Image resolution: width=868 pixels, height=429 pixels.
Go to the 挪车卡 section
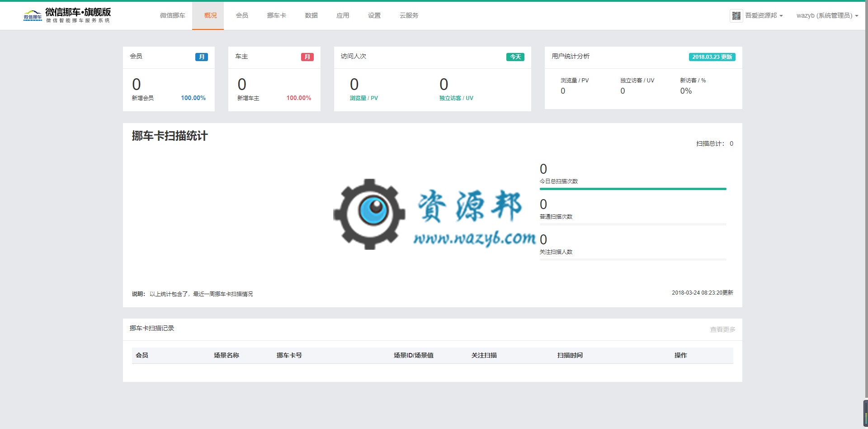tap(277, 15)
